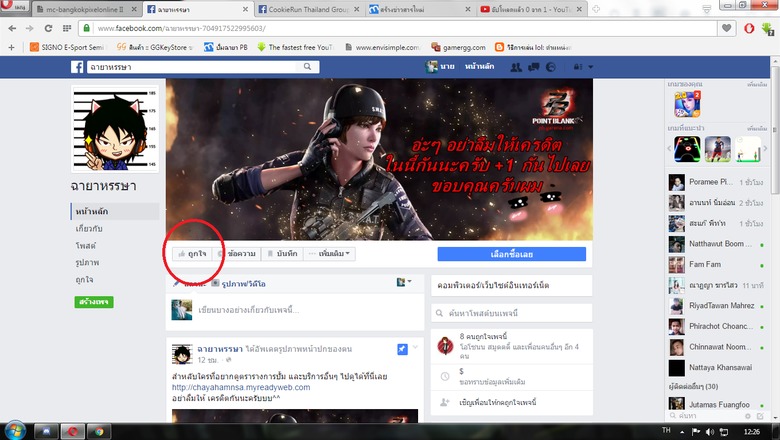Click the heart bookmark icon in address bar
780x440 pixels.
click(727, 28)
